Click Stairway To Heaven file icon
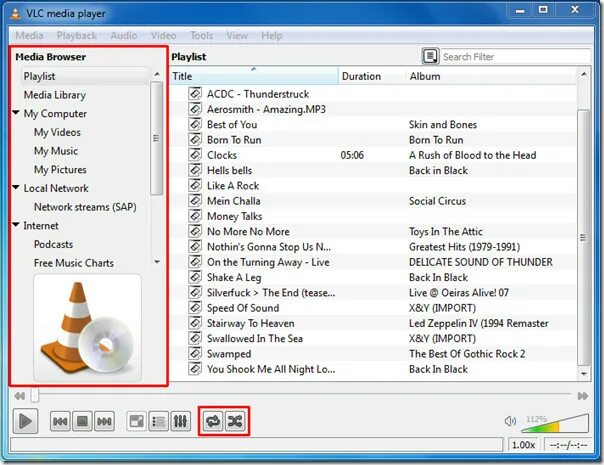 pyautogui.click(x=195, y=323)
